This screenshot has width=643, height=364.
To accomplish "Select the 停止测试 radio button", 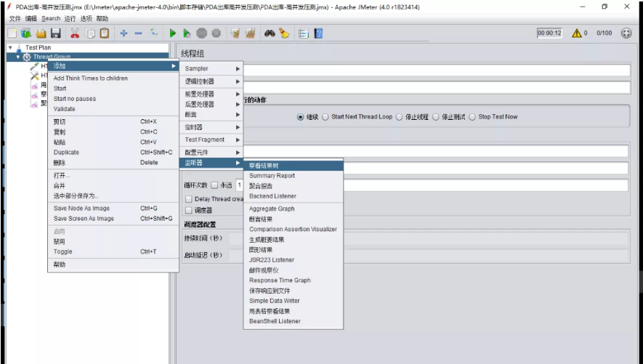I will pos(435,117).
